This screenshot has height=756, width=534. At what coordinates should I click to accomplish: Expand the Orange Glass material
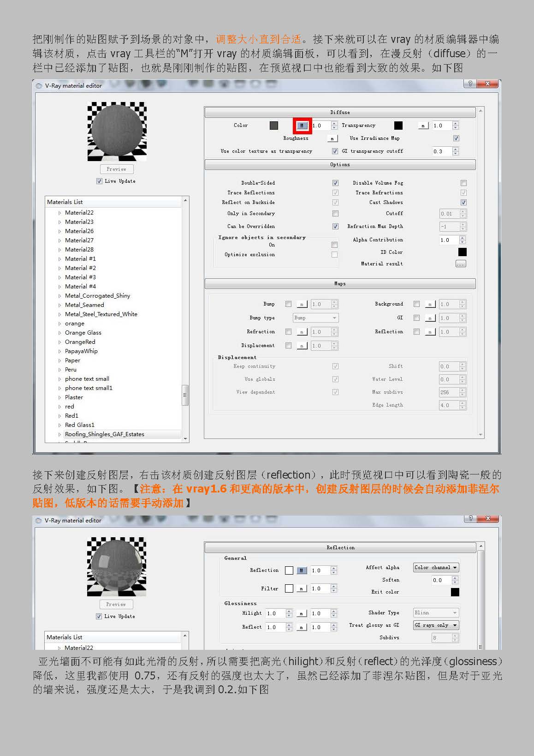tap(59, 333)
